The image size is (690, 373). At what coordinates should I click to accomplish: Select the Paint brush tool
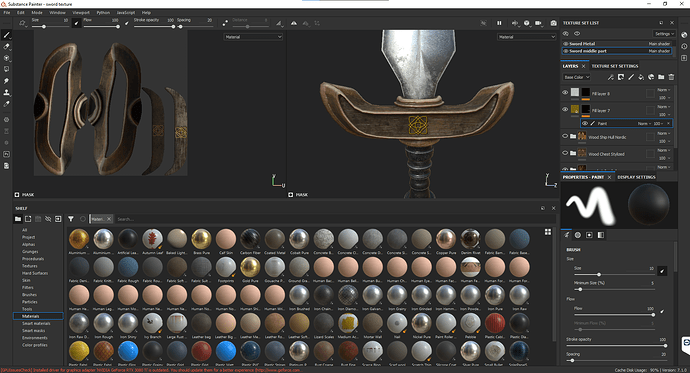(7, 35)
